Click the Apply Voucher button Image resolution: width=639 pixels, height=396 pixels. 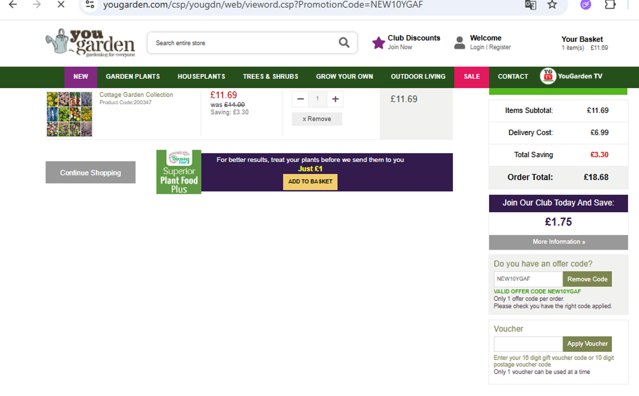tap(587, 344)
